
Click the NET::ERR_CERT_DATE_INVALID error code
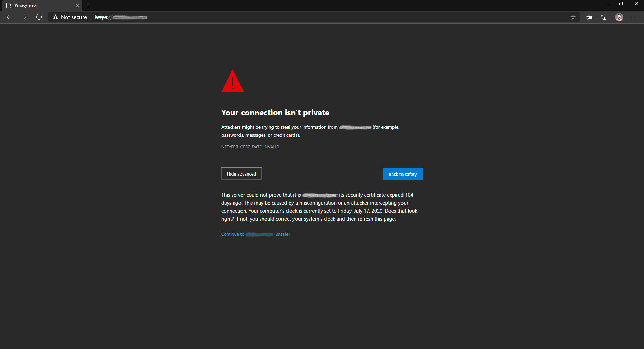point(250,147)
